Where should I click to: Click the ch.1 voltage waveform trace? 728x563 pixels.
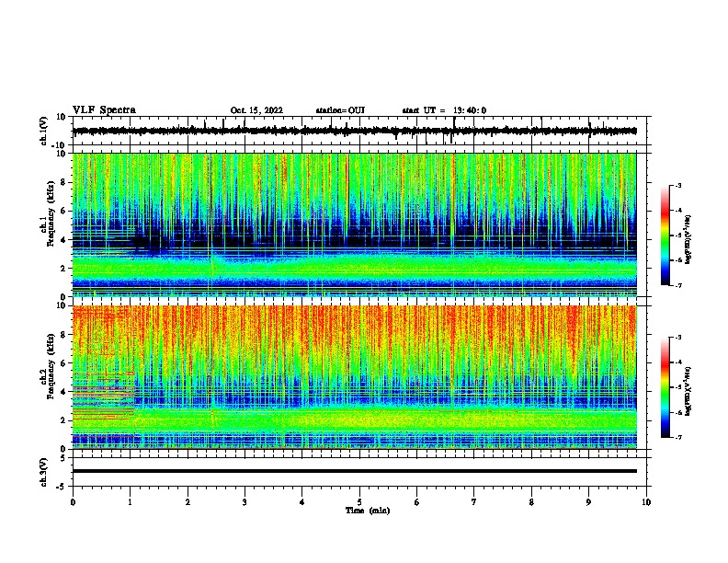pyautogui.click(x=354, y=131)
